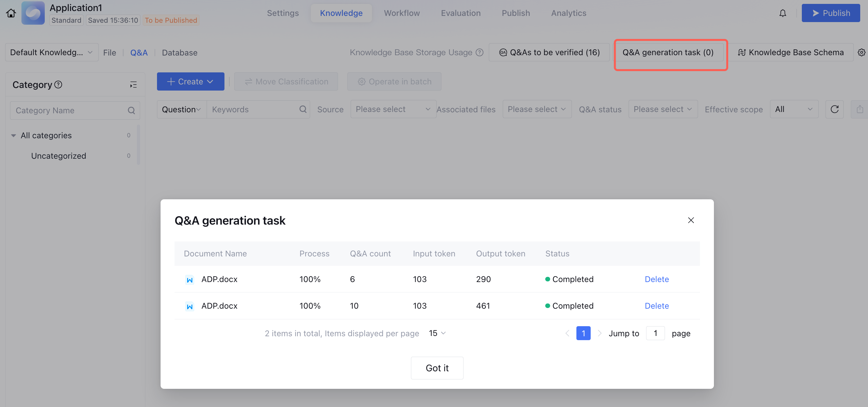Click the refresh list icon

click(x=834, y=109)
